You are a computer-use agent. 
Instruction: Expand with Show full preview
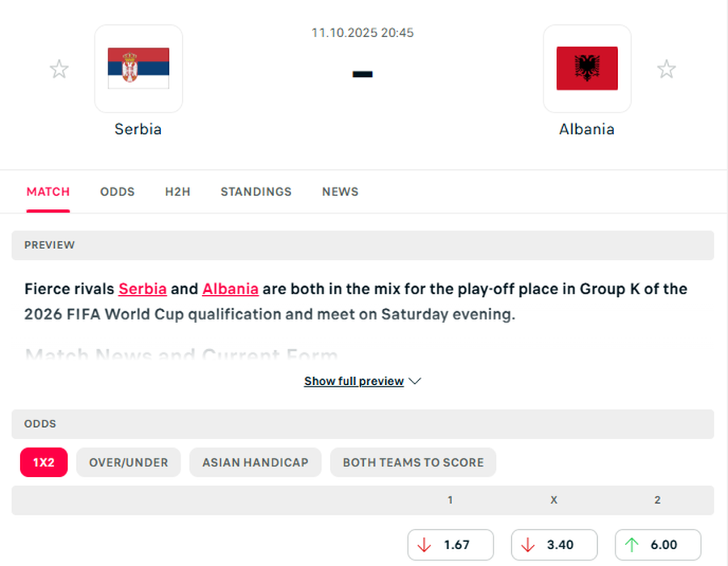pos(353,381)
